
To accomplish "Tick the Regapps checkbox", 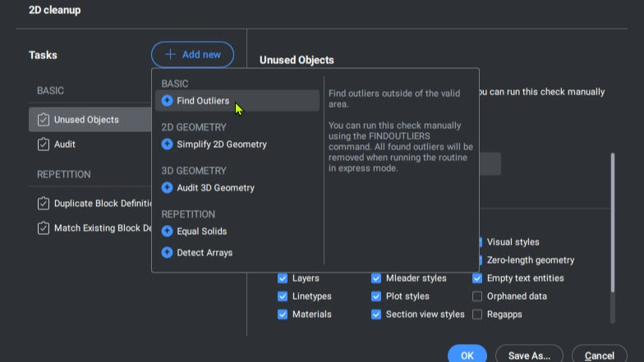I will click(x=476, y=314).
